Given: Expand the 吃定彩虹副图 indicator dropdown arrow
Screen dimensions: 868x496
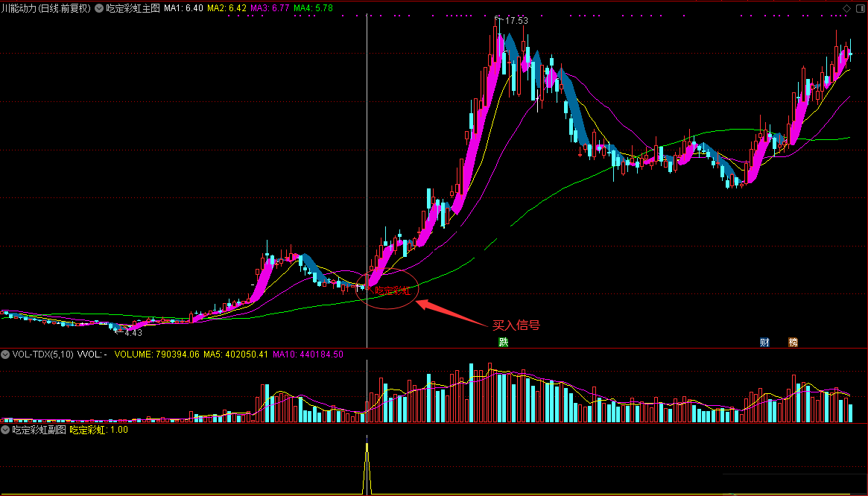Looking at the screenshot, I should [x=6, y=430].
